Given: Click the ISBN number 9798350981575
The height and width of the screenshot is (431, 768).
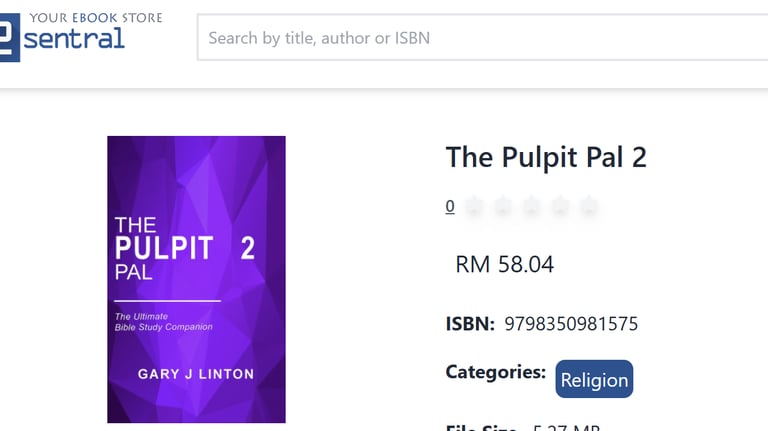Looking at the screenshot, I should pyautogui.click(x=571, y=324).
